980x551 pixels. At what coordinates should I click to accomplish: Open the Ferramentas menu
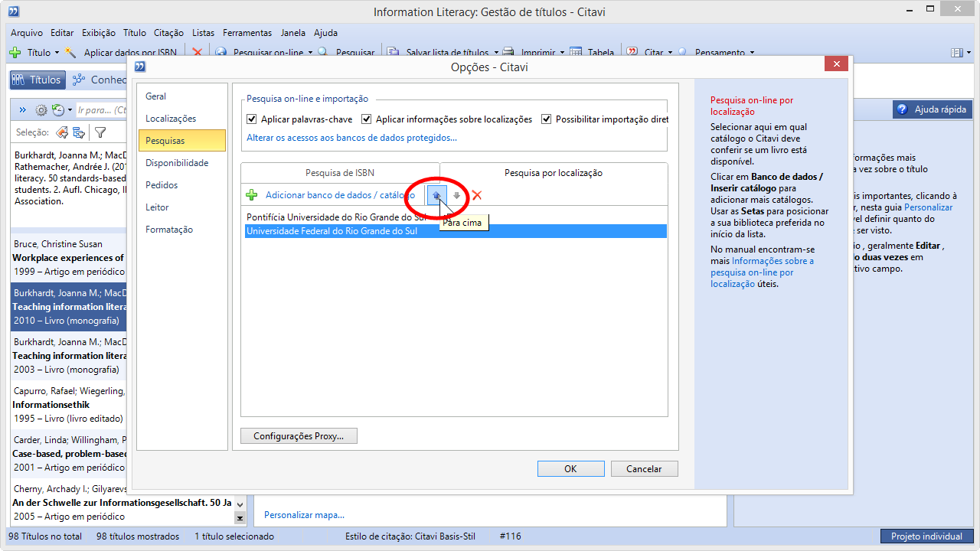(247, 33)
